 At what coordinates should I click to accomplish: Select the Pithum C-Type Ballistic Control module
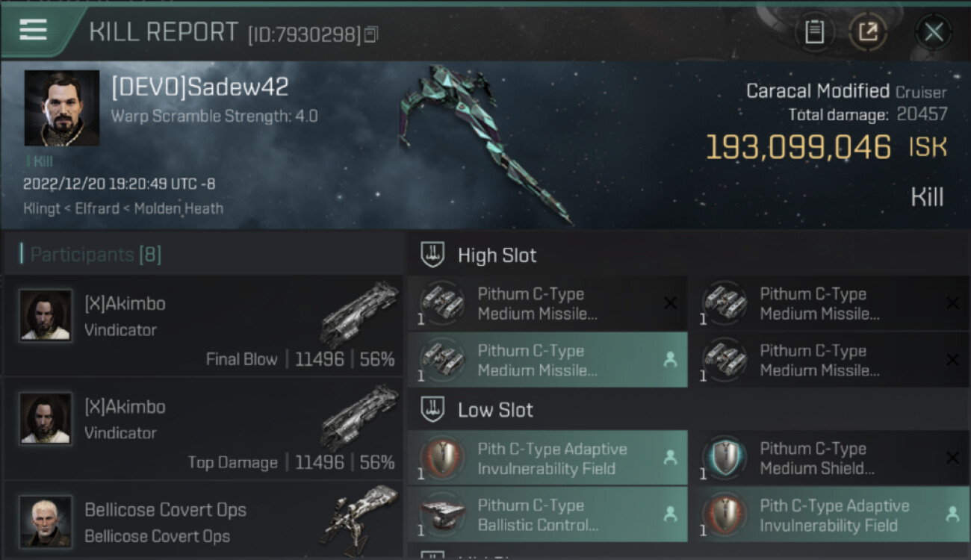click(x=547, y=514)
